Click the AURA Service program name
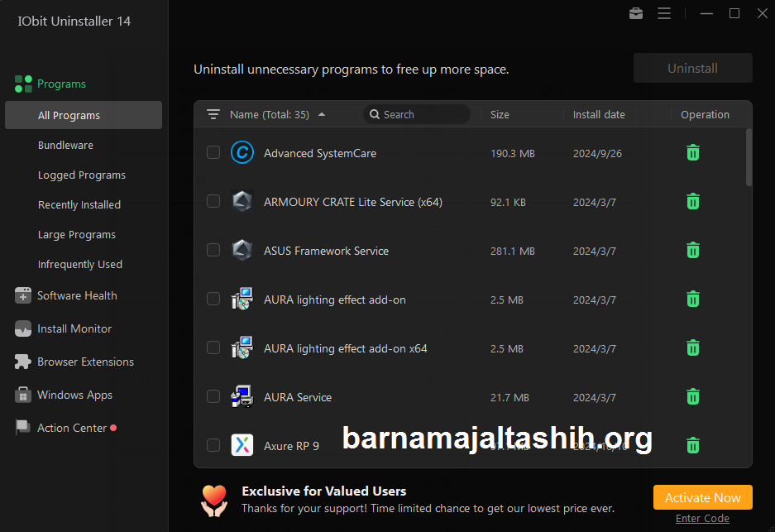 click(x=298, y=397)
